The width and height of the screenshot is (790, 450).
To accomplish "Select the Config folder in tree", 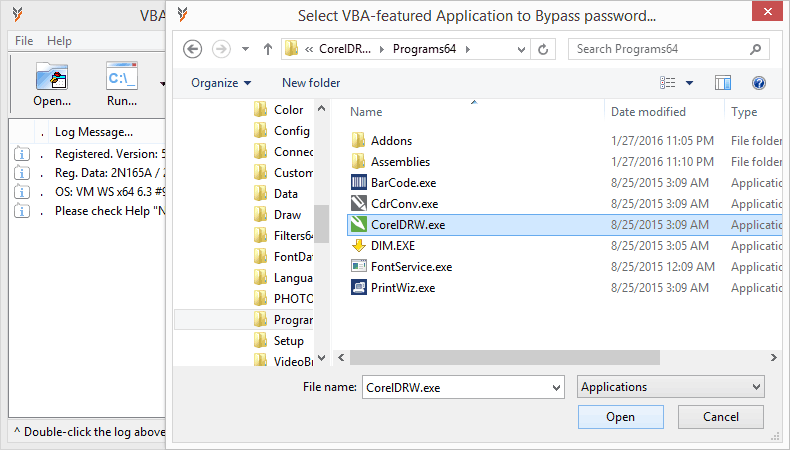I will point(292,131).
